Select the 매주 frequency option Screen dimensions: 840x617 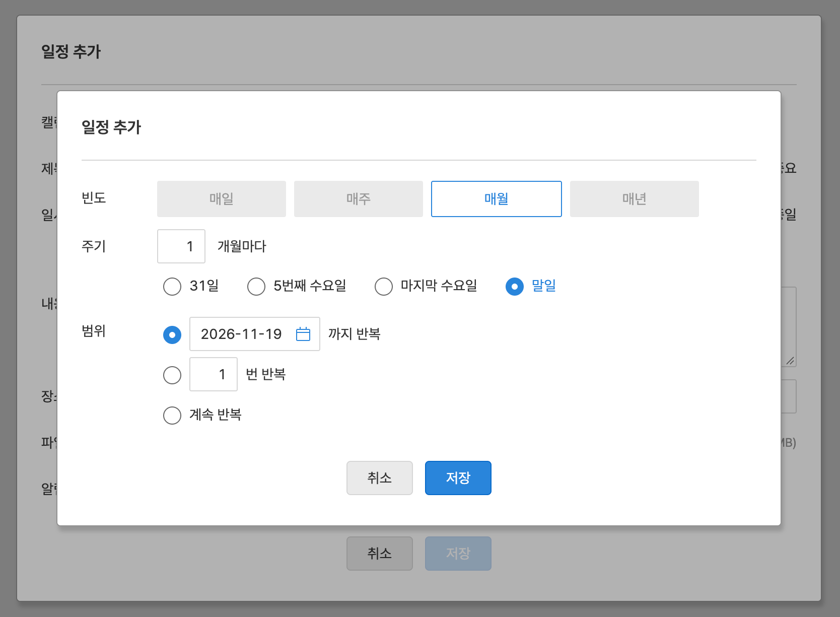[359, 199]
